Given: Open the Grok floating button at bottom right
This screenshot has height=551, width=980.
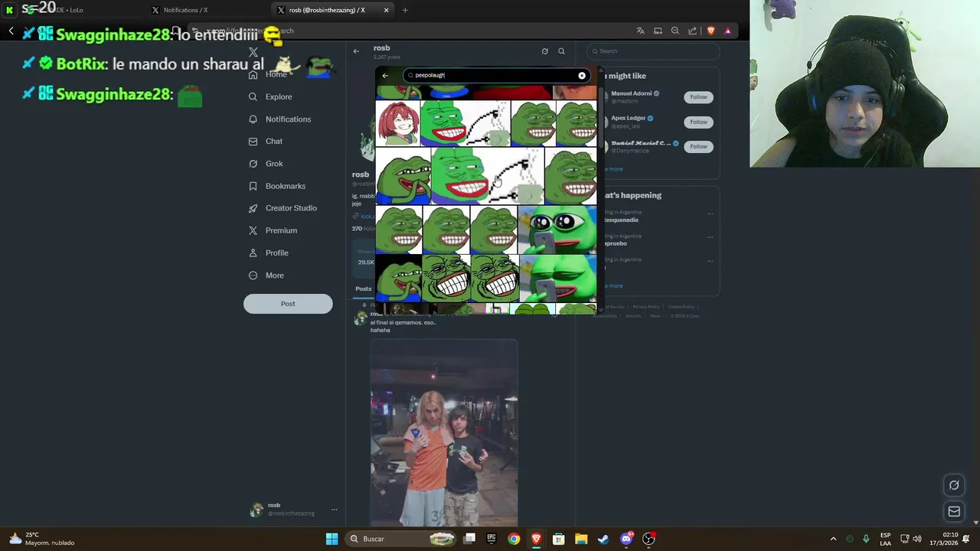Looking at the screenshot, I should (x=954, y=484).
